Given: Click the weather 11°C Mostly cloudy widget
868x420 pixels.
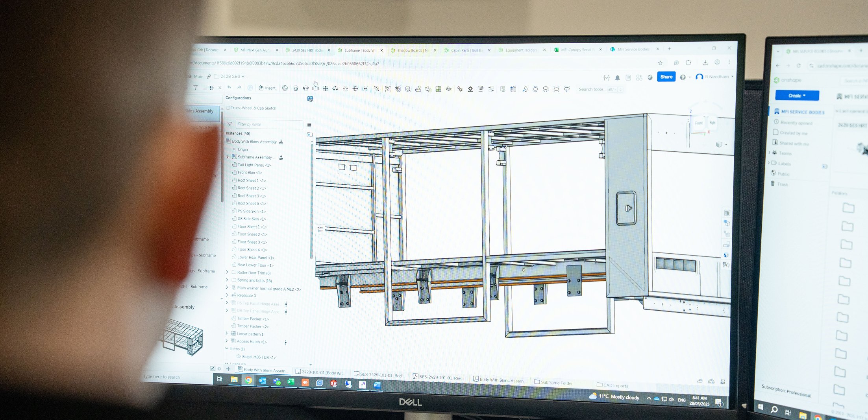Looking at the screenshot, I should click(614, 397).
